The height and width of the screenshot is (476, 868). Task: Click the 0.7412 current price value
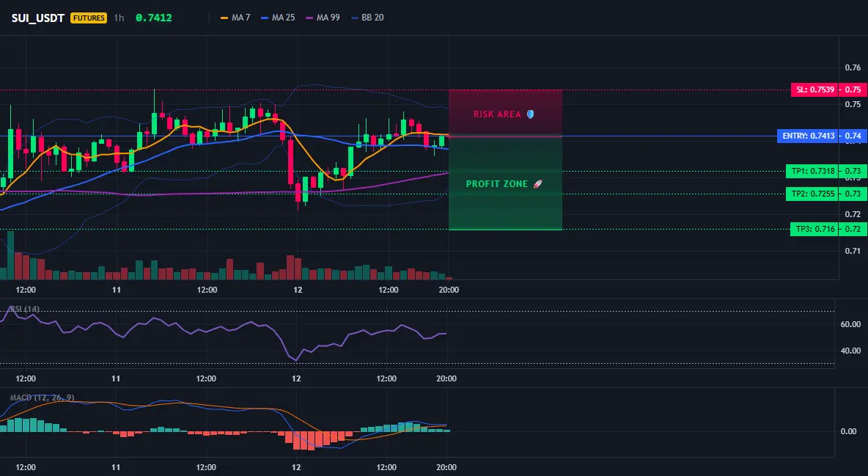point(154,18)
